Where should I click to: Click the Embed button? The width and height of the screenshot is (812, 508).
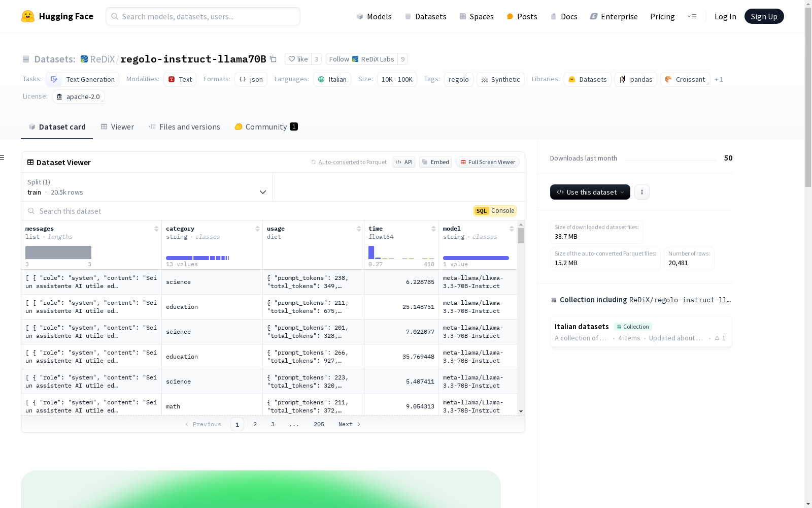[435, 162]
